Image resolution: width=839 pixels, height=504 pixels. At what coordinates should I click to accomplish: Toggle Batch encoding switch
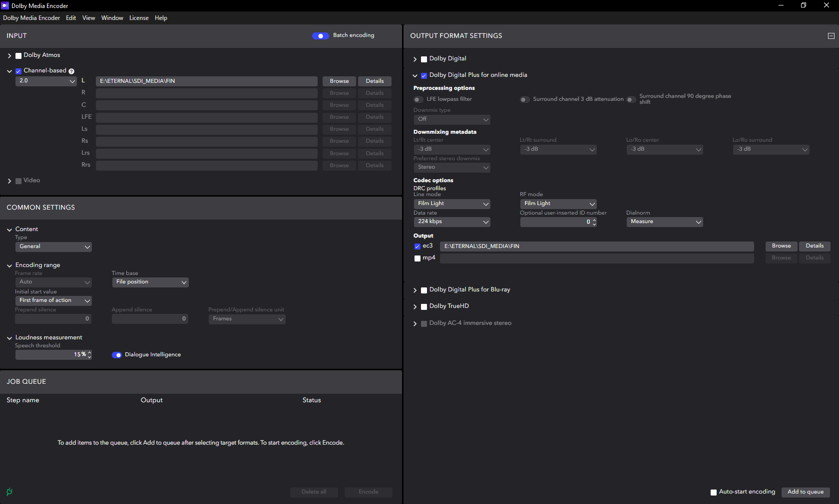click(x=320, y=36)
